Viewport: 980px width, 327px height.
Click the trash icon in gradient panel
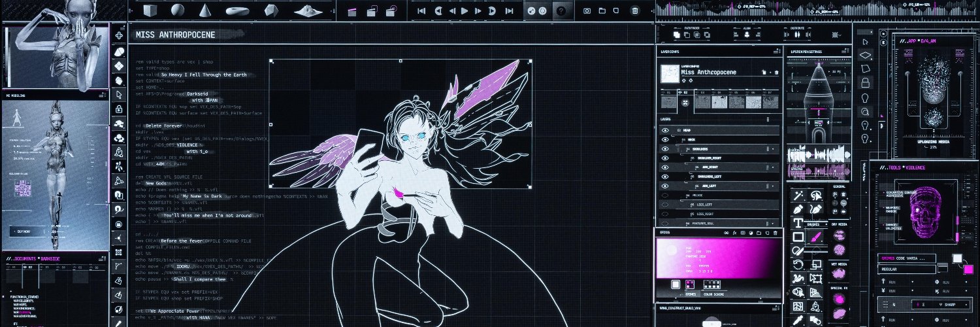pyautogui.click(x=777, y=233)
